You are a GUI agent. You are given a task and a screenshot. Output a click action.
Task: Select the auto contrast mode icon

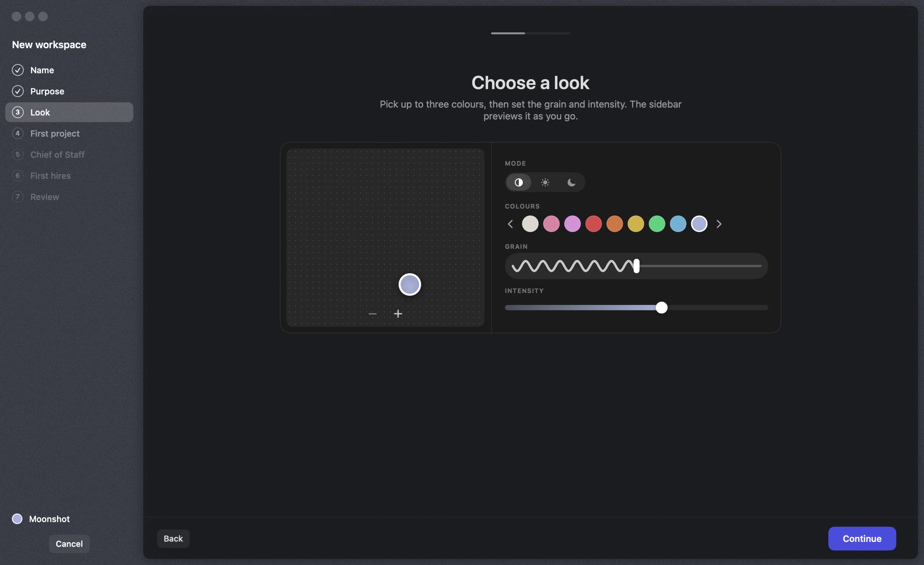(x=518, y=182)
